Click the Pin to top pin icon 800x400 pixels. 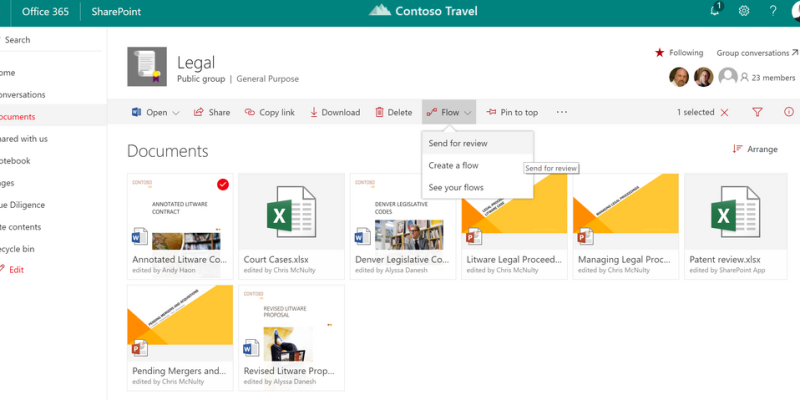coord(491,112)
